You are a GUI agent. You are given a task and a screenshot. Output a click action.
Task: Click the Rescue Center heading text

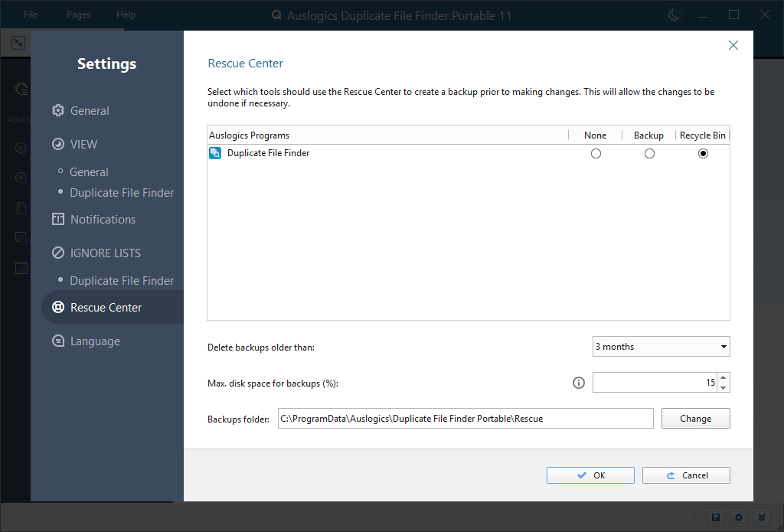tap(246, 64)
